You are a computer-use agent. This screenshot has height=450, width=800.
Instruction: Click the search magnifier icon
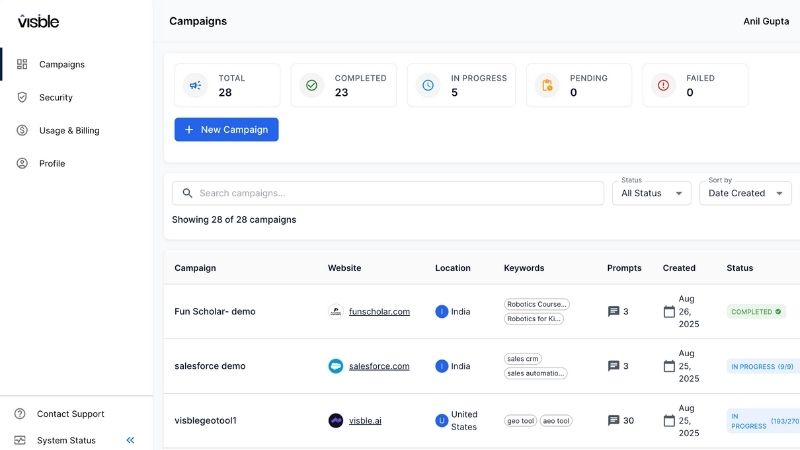pos(187,193)
